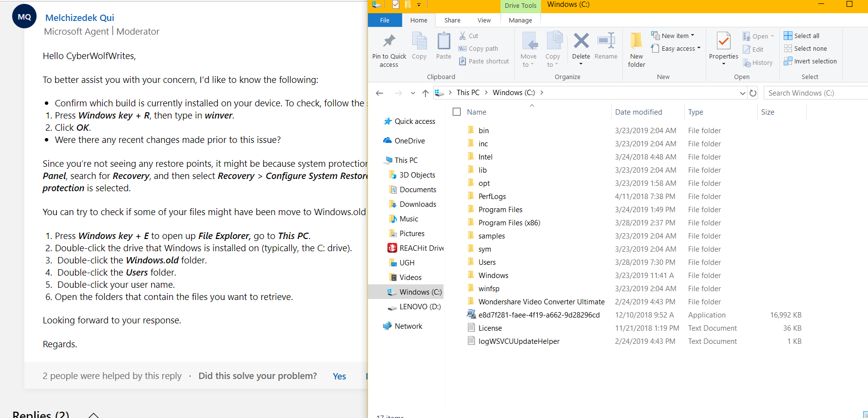
Task: Customize Quick Access Toolbar dropdown arrow
Action: [x=419, y=5]
